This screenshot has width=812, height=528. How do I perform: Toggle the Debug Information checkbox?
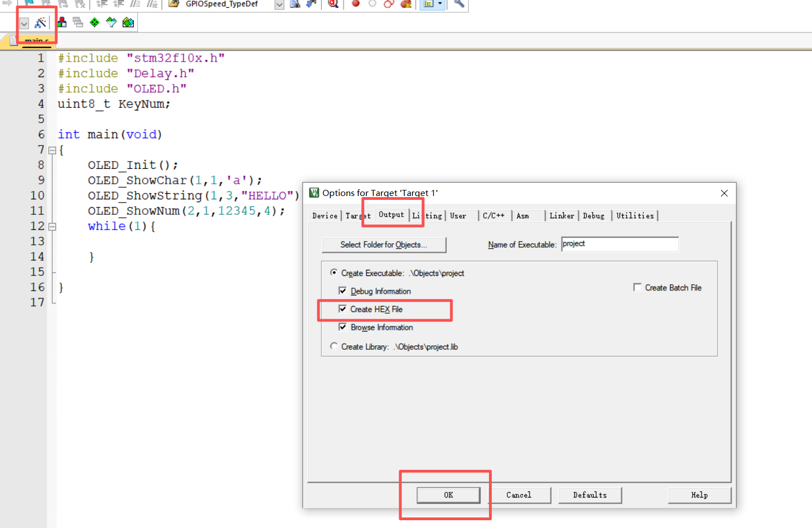tap(342, 290)
